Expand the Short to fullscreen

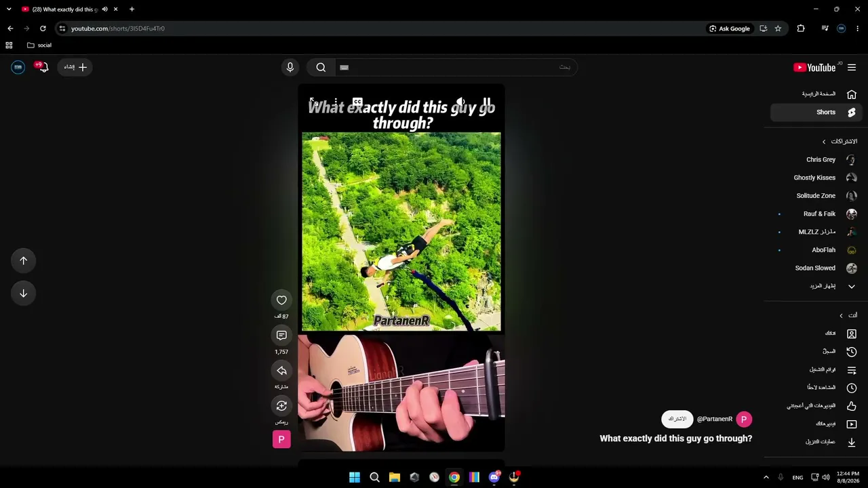pos(313,102)
